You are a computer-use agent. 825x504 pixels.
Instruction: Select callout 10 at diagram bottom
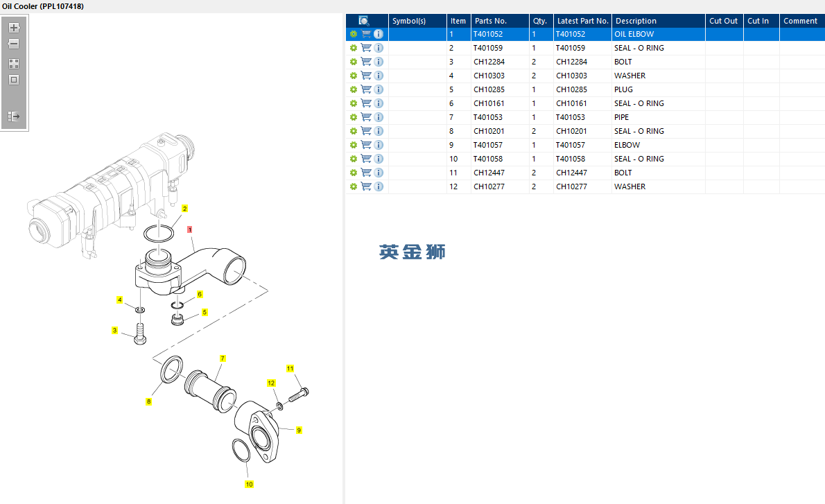[x=250, y=484]
